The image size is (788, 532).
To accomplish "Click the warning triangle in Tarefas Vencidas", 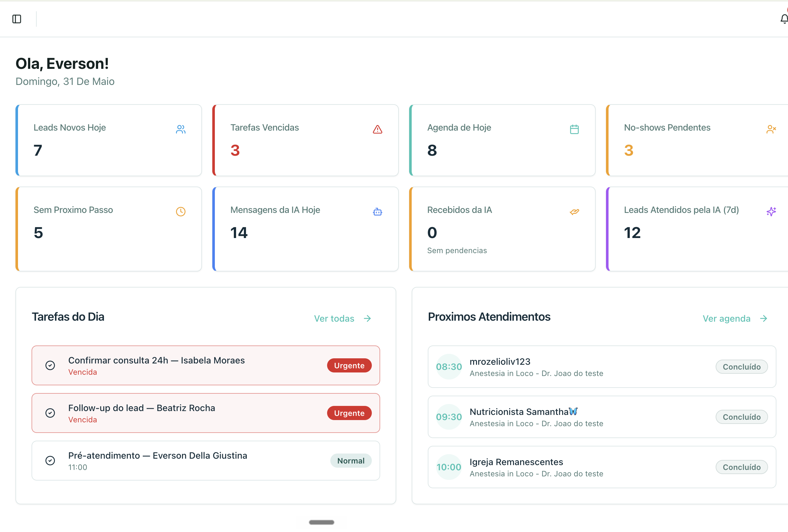I will [377, 129].
